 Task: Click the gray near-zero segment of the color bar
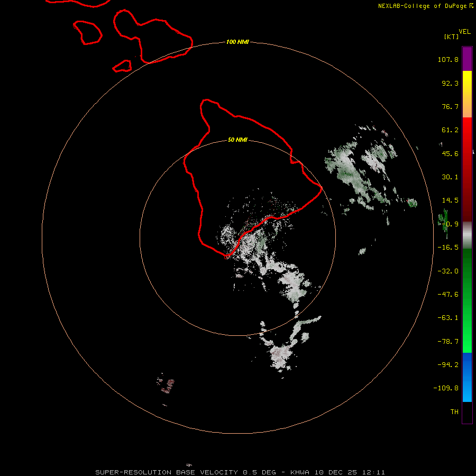[467, 235]
